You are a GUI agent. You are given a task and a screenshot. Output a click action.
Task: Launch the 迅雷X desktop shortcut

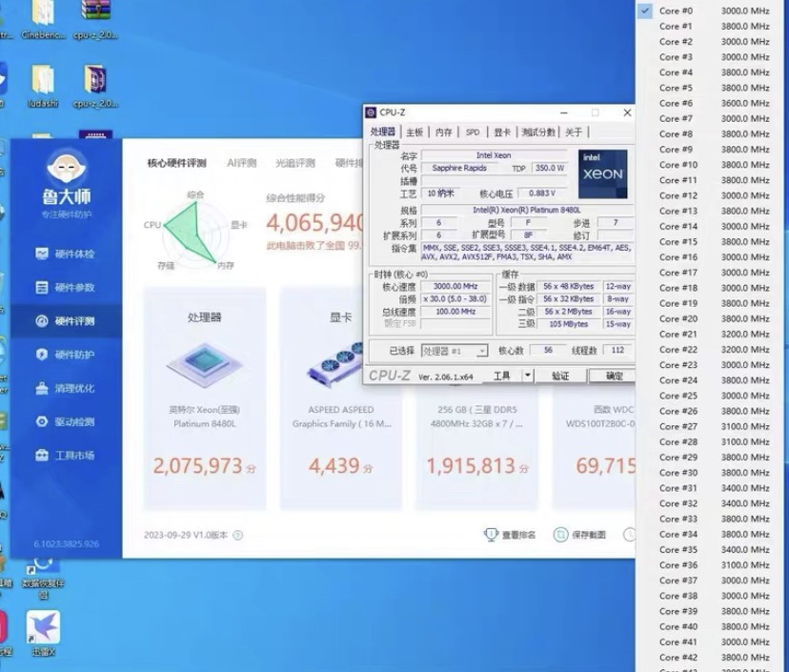[43, 633]
